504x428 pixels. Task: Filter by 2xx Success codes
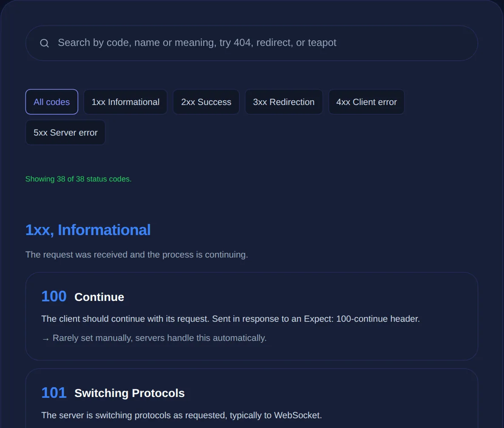click(x=206, y=102)
